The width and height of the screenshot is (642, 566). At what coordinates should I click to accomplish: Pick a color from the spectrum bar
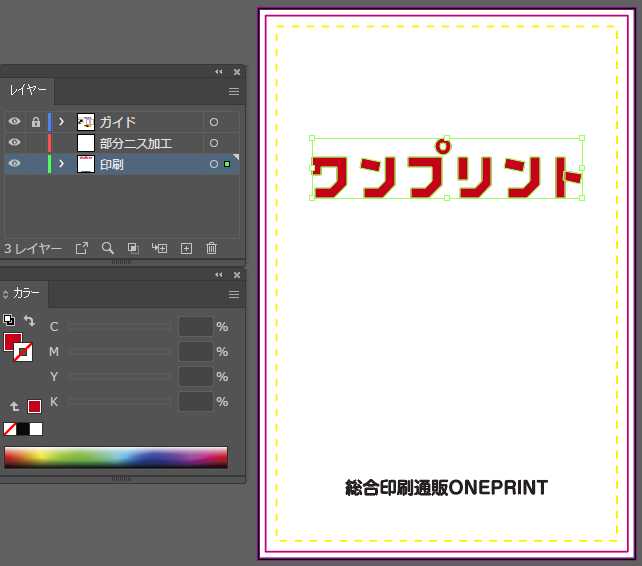coord(116,457)
